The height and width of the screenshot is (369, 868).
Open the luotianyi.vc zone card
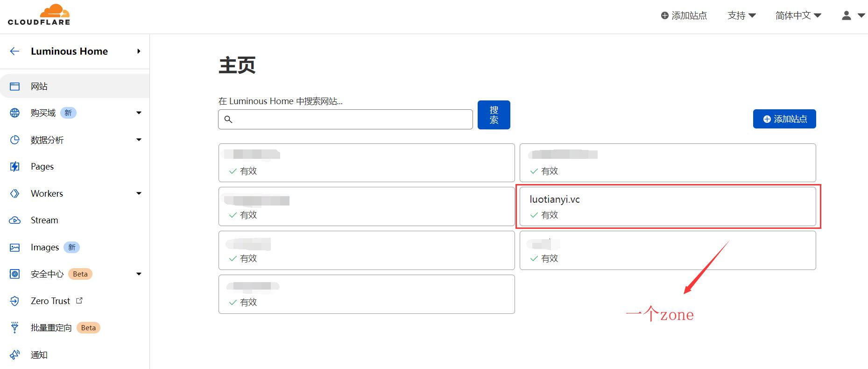[x=668, y=206]
